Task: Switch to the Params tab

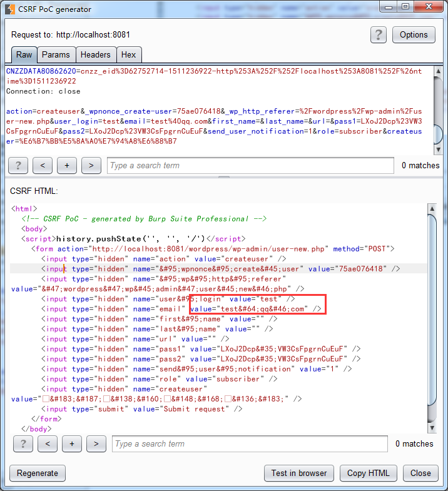Action: point(56,55)
